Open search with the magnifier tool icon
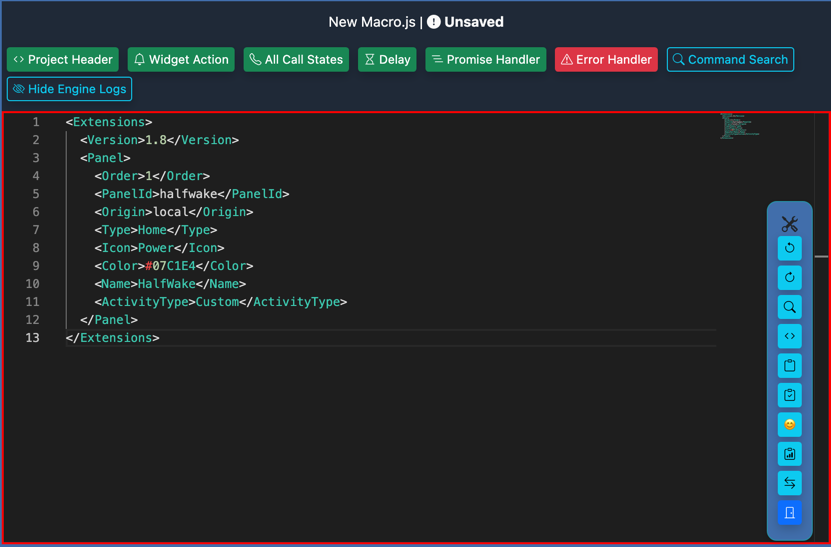This screenshot has width=831, height=547. (789, 307)
